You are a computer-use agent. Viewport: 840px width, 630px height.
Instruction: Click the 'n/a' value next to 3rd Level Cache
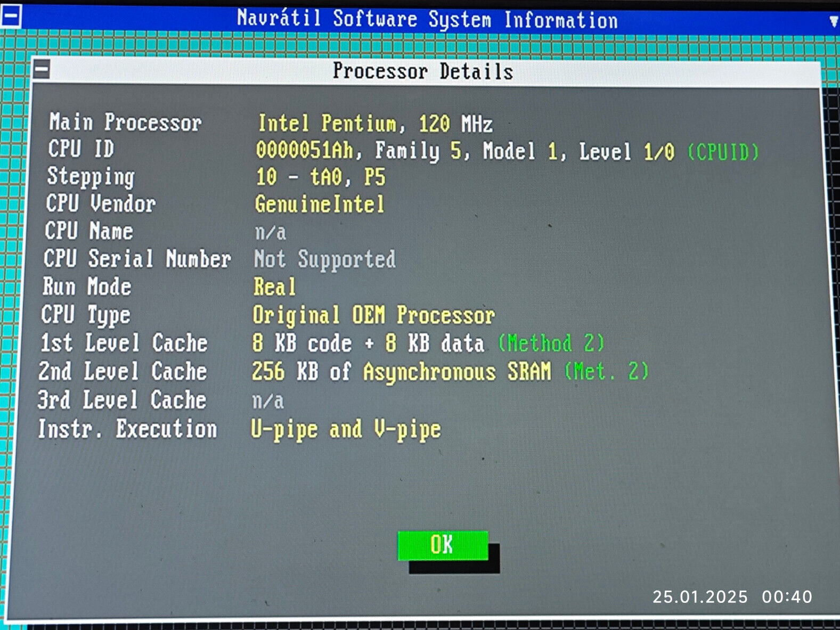[268, 401]
